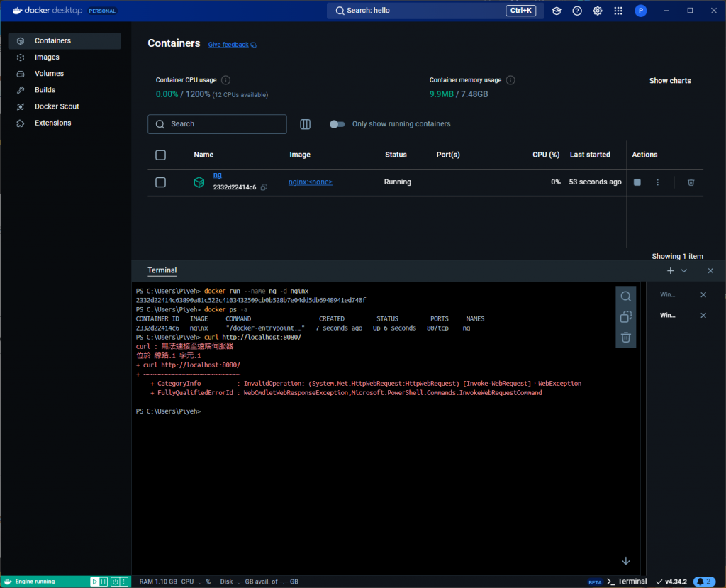Image resolution: width=726 pixels, height=588 pixels.
Task: Click the Showing 1 item label
Action: click(677, 256)
